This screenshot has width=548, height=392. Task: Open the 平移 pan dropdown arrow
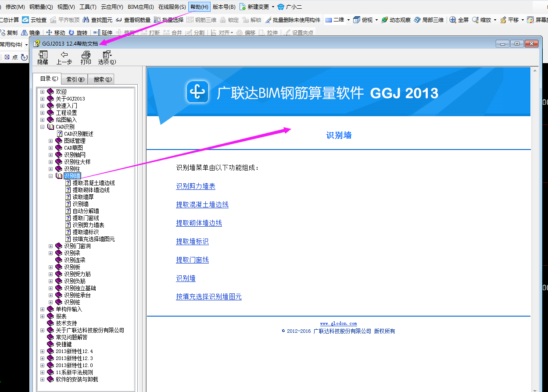coord(523,20)
